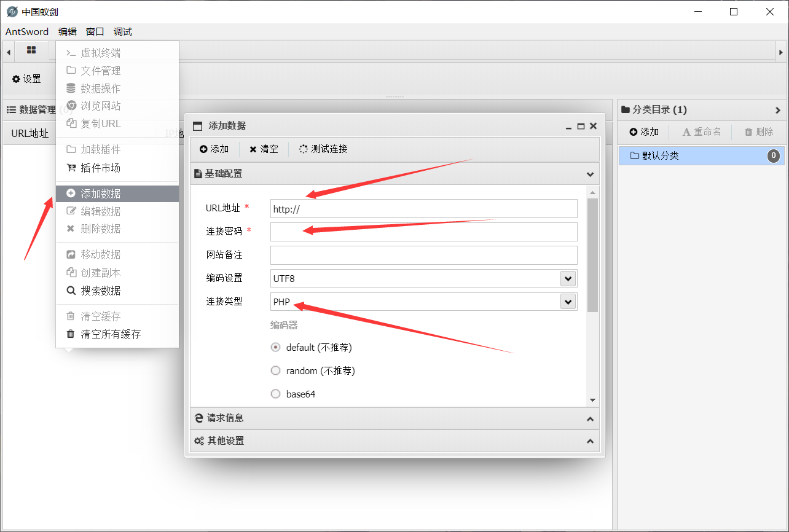Open the 虚拟终端 terminal menu entry

pyautogui.click(x=117, y=53)
